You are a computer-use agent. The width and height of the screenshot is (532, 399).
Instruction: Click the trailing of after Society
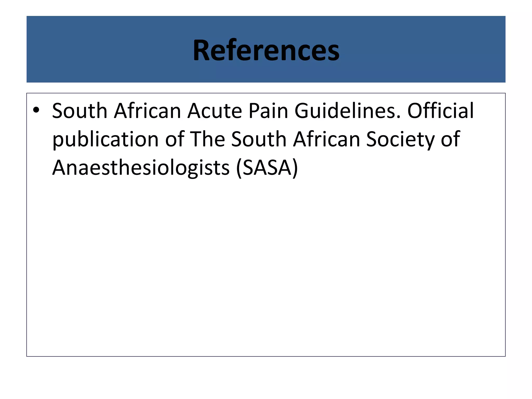tap(450, 139)
